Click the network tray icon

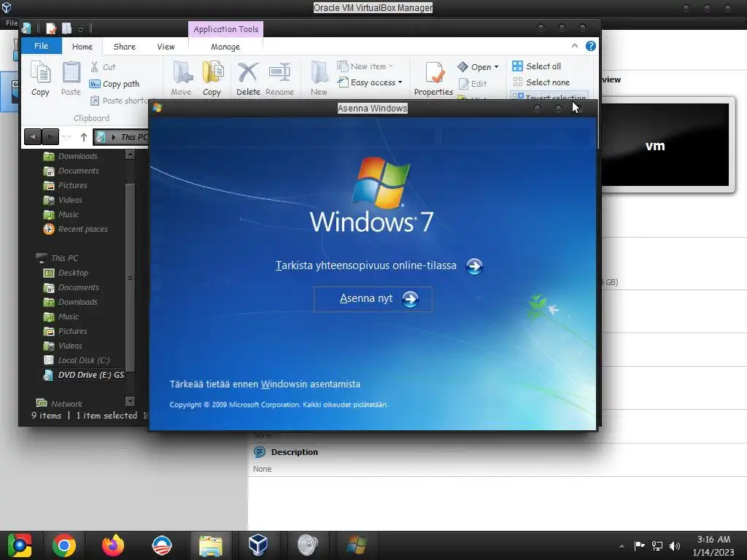pyautogui.click(x=657, y=545)
